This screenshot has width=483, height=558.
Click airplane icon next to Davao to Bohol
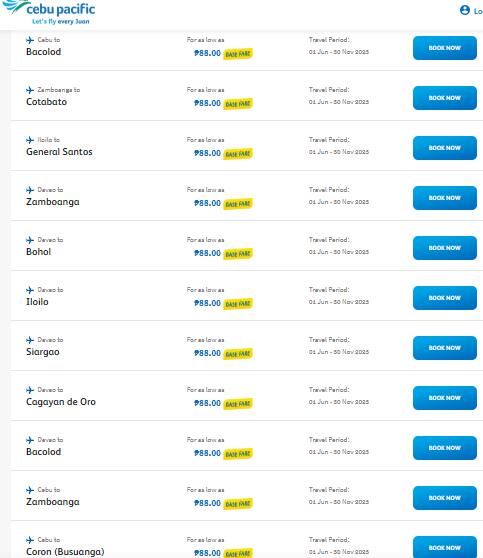coord(30,240)
